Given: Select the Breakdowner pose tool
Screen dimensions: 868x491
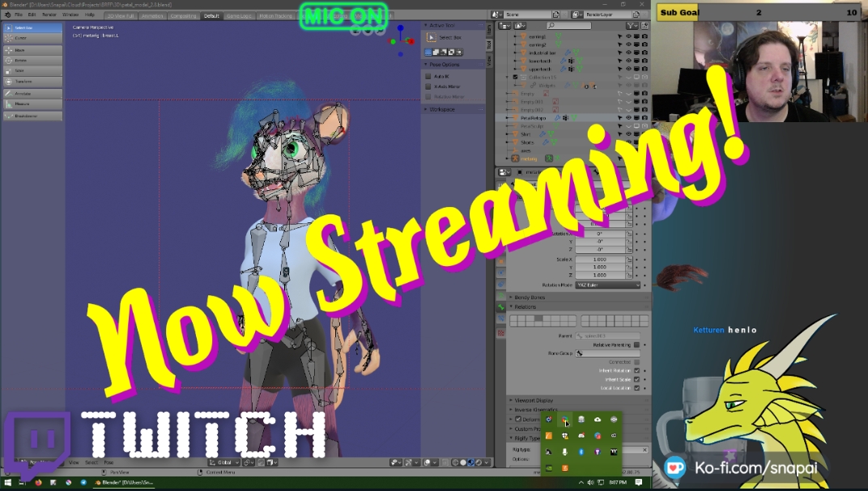Looking at the screenshot, I should 32,116.
